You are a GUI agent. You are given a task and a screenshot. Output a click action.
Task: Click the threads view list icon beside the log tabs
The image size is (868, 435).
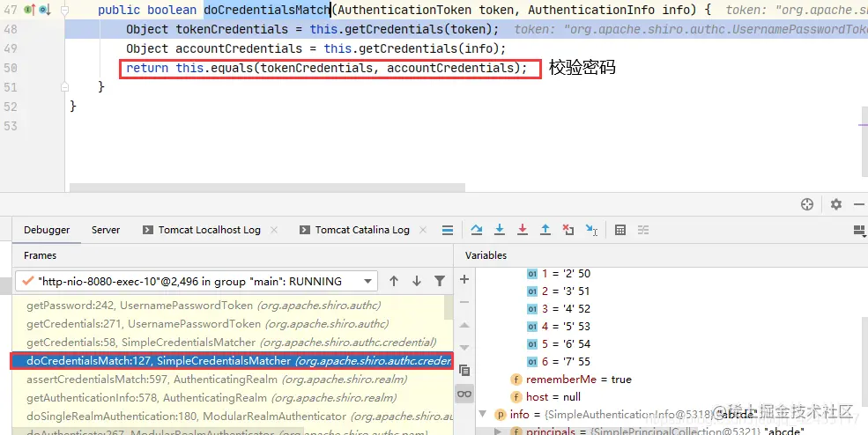(x=448, y=230)
